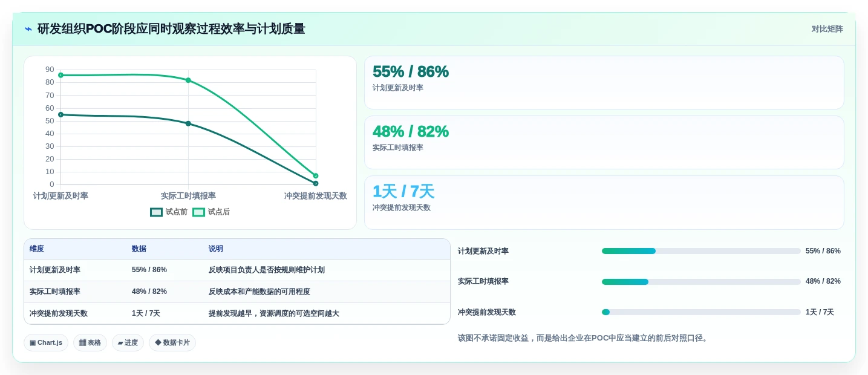This screenshot has width=868, height=375.
Task: Click the 1天 / 7天 progress value label
Action: click(820, 312)
